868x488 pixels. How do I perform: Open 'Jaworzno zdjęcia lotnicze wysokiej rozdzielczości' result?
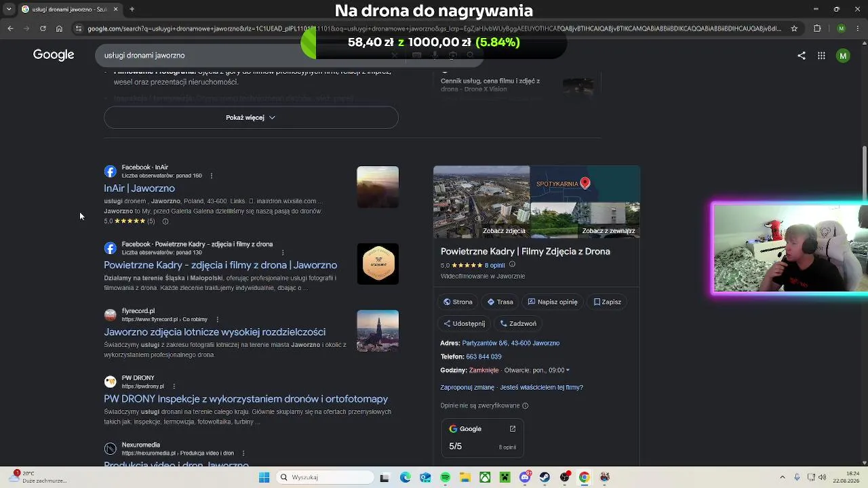214,332
